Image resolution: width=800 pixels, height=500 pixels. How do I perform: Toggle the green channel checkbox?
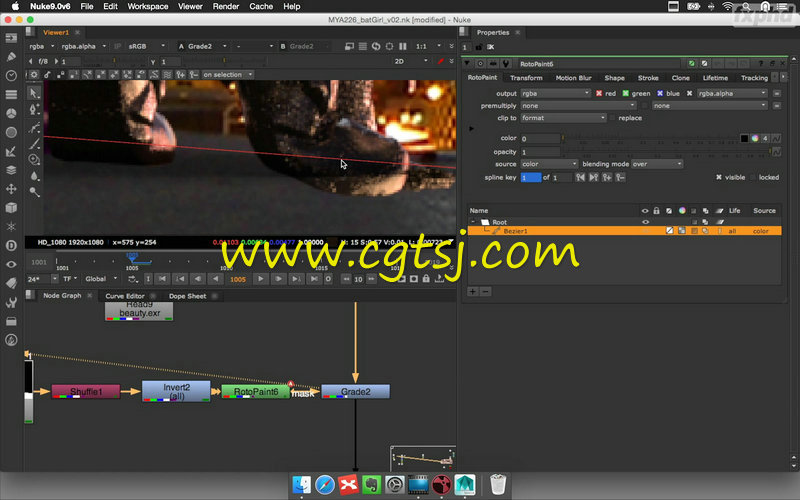point(626,93)
